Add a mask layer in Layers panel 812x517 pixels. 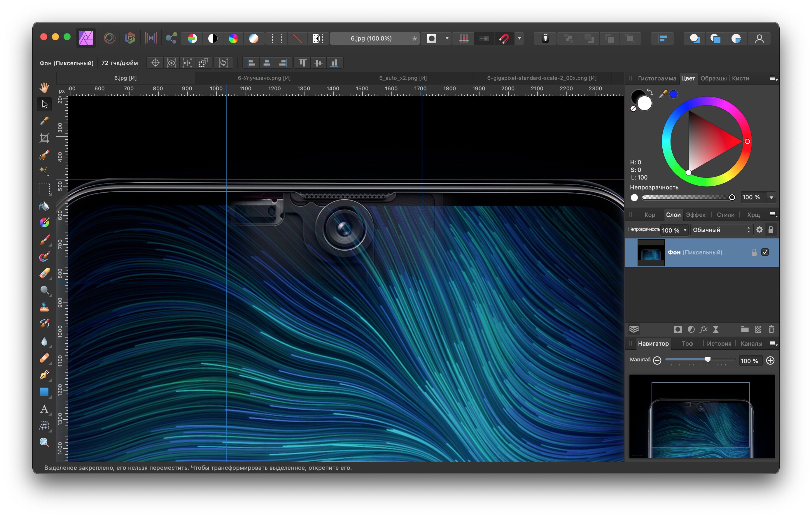click(x=678, y=329)
